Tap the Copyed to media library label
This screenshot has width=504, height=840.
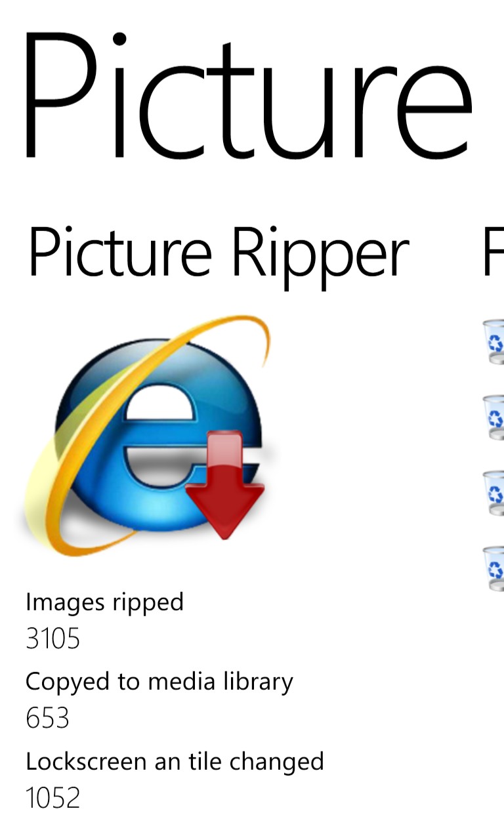pos(159,682)
